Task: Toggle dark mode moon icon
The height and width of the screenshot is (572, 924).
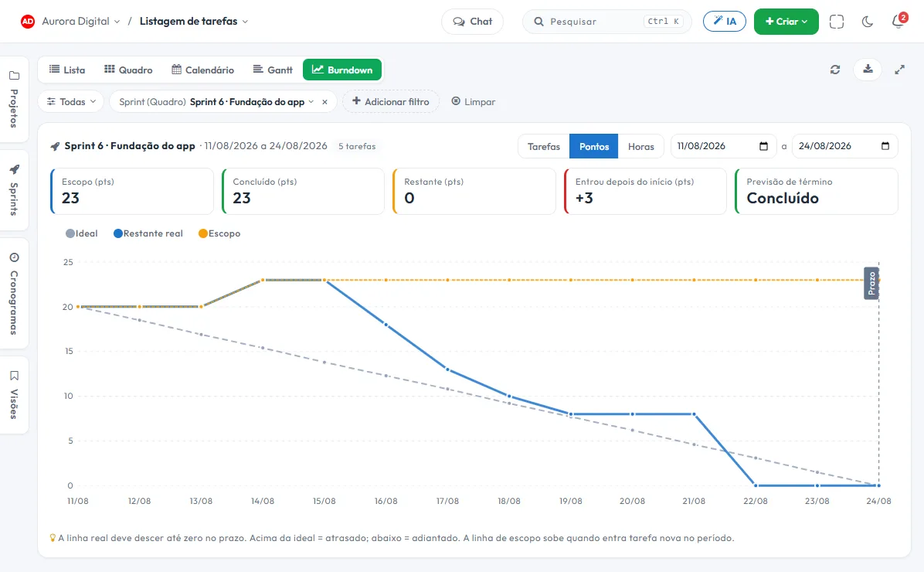Action: point(867,22)
